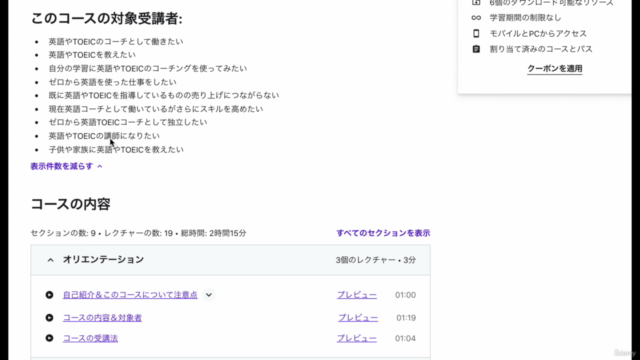The image size is (640, 360).
Task: Click heading コースの内容
Action: [x=71, y=204]
